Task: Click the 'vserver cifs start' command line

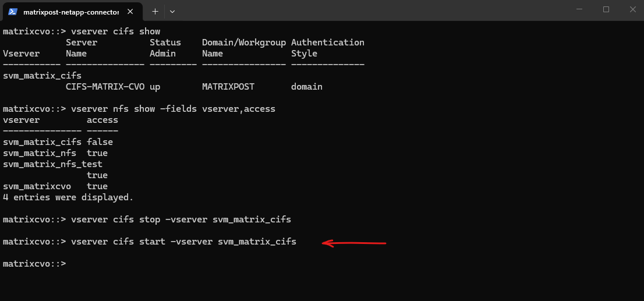Action: coord(183,242)
